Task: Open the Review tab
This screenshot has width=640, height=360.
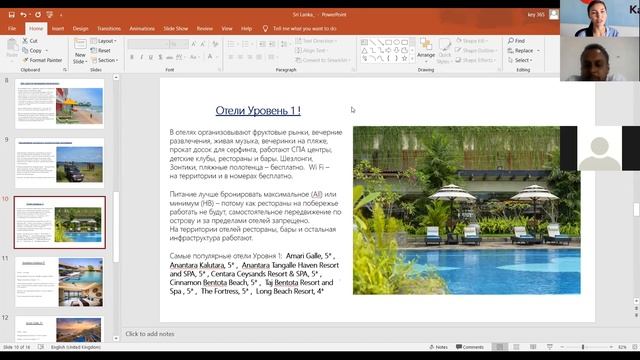Action: (204, 29)
